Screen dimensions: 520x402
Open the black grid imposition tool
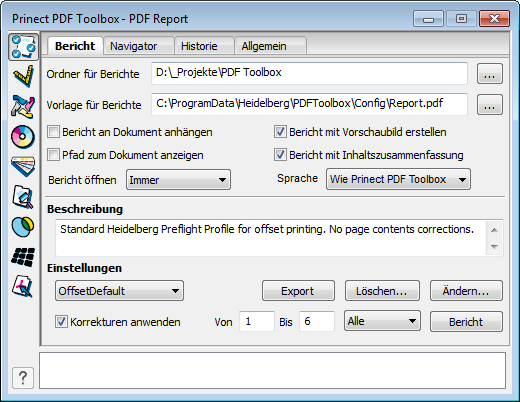tap(23, 257)
